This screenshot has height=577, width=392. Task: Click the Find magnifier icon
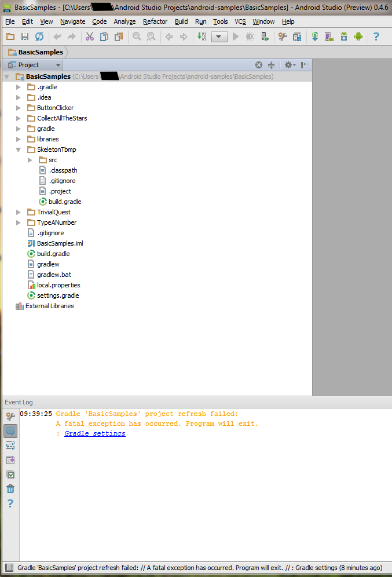point(137,36)
